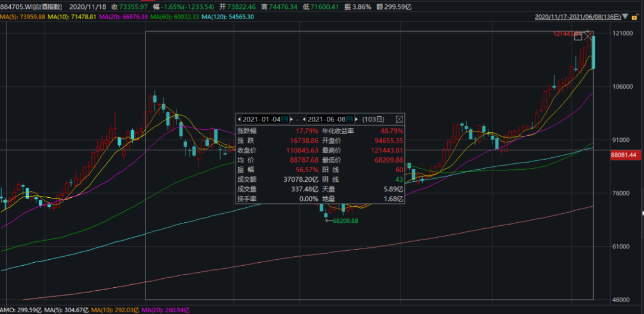644x314 pixels.
Task: Click the start date field 2021-01-04
Action: [x=261, y=119]
